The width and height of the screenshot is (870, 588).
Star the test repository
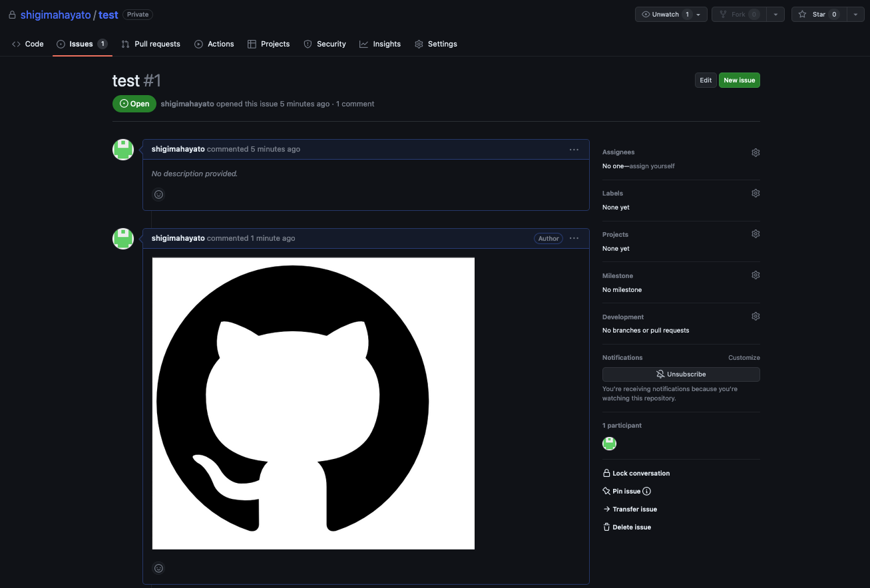[818, 13]
